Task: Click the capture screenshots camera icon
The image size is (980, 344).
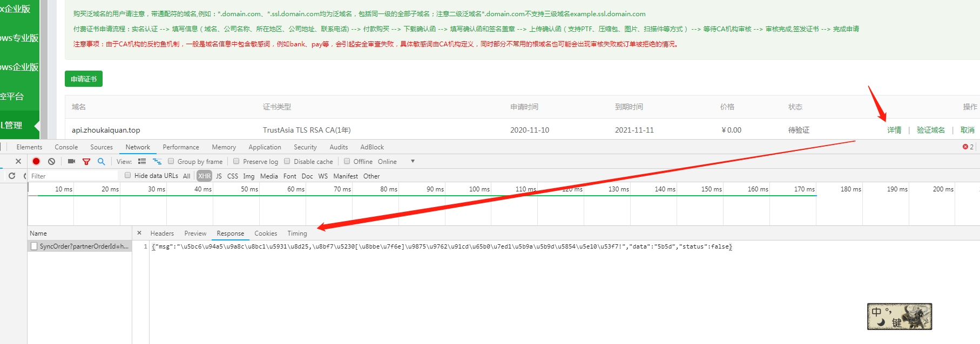Action: point(71,161)
